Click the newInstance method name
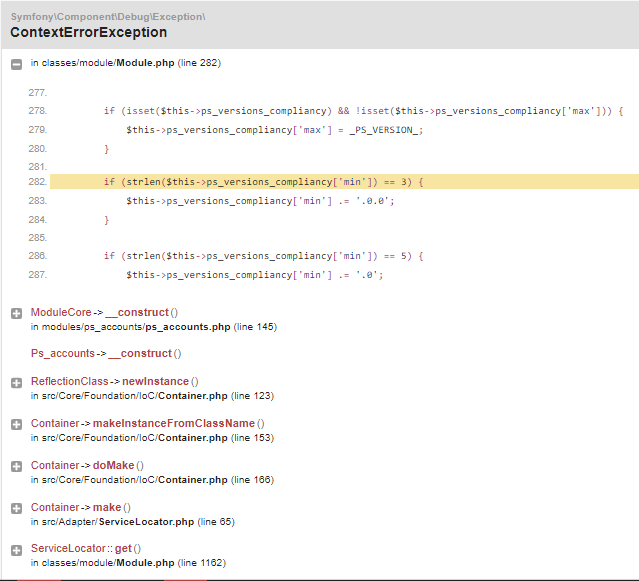639x581 pixels. 155,381
